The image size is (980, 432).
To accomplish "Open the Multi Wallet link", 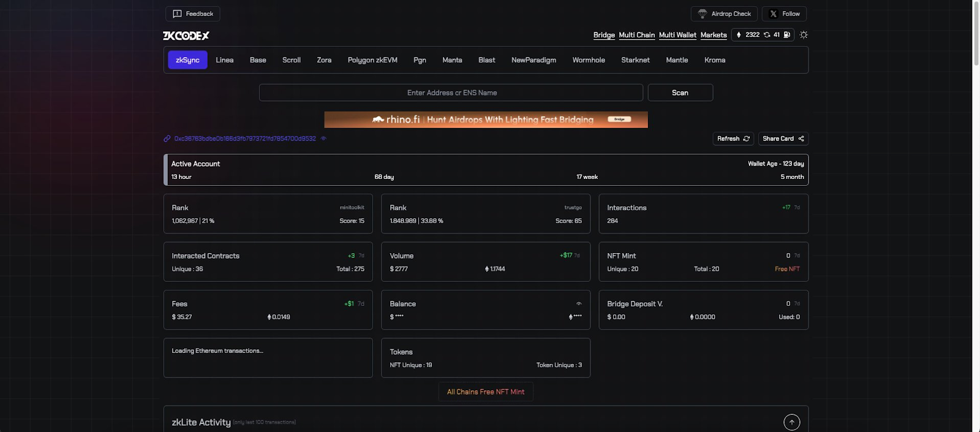I will click(677, 35).
